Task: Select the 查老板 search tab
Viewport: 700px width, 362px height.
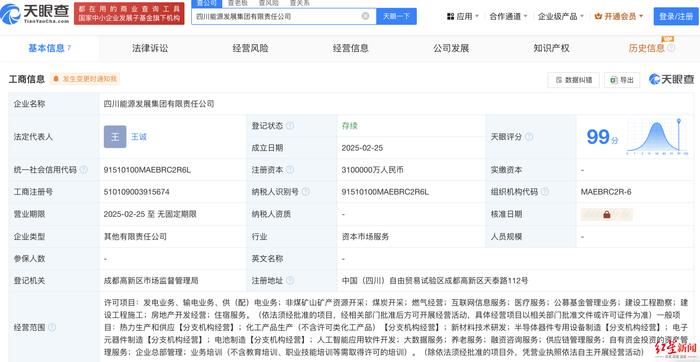Action: pyautogui.click(x=238, y=3)
